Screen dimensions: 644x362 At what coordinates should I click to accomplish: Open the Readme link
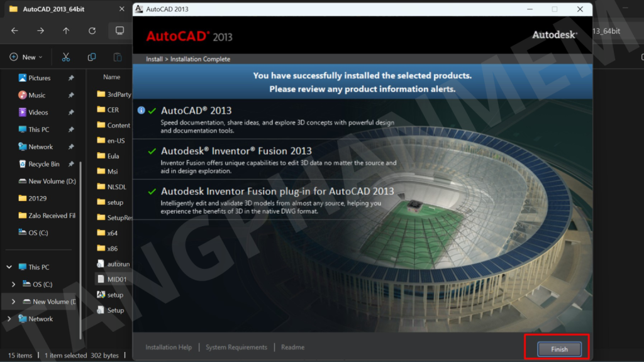[292, 347]
